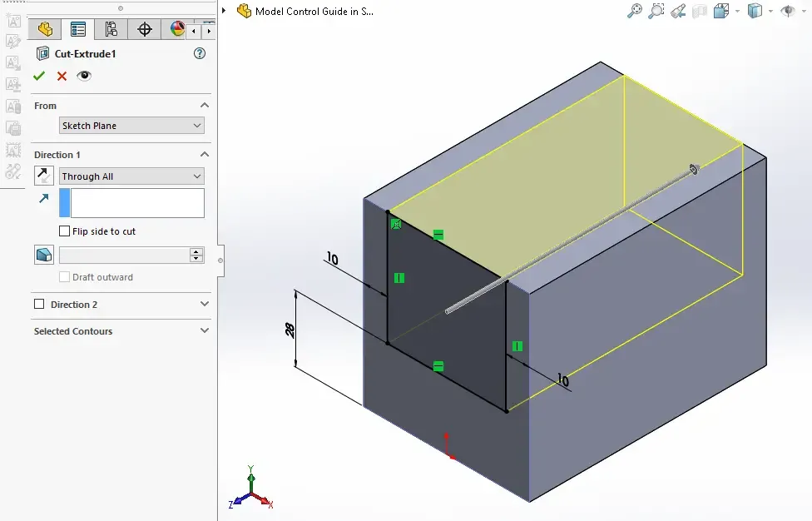Enable the Direction 2 checkbox

pos(39,304)
